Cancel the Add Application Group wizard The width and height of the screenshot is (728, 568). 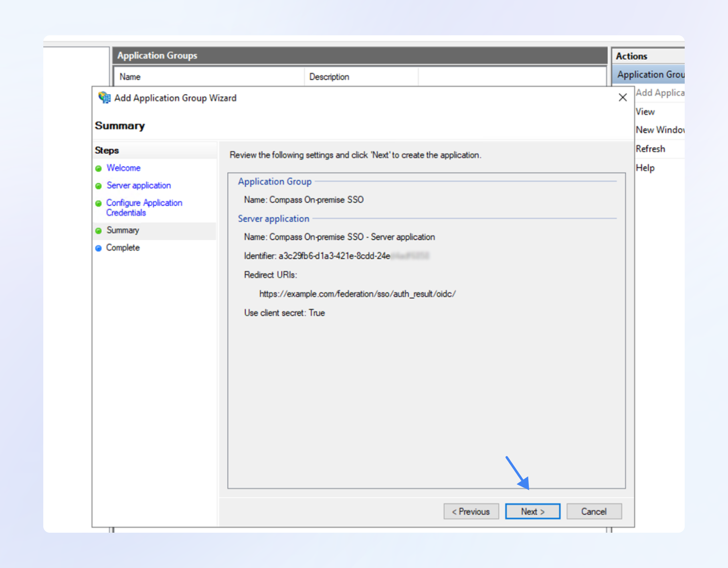pyautogui.click(x=594, y=511)
